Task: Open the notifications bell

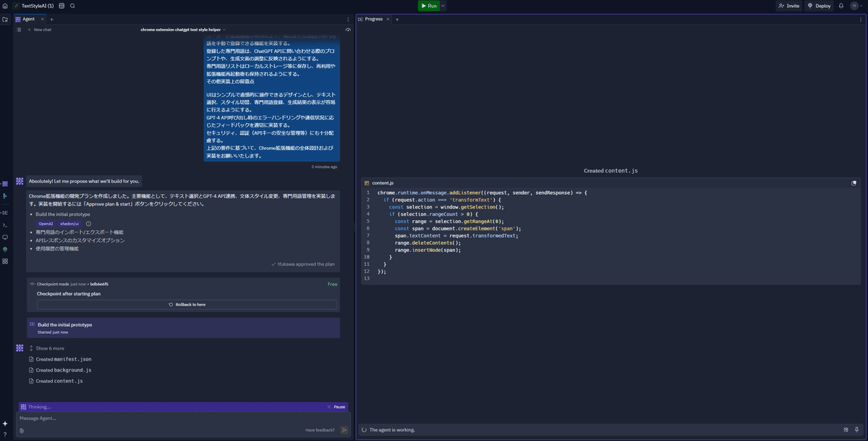Action: 841,6
